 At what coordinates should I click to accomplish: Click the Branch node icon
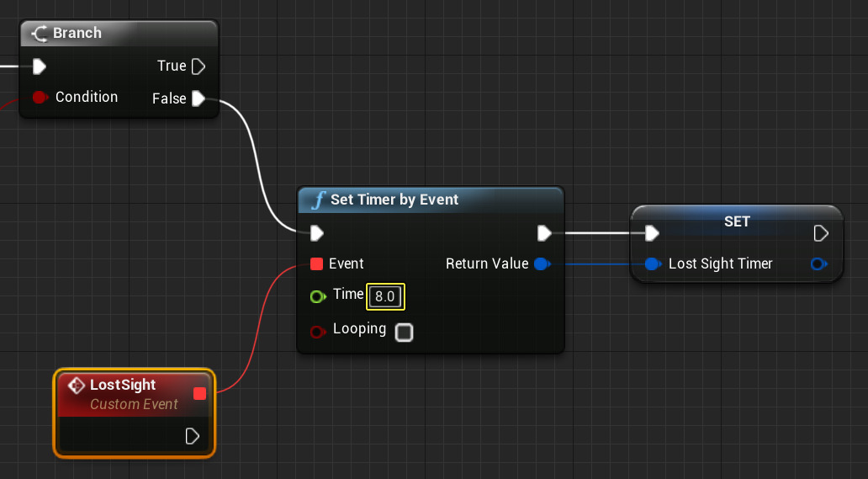(x=40, y=33)
